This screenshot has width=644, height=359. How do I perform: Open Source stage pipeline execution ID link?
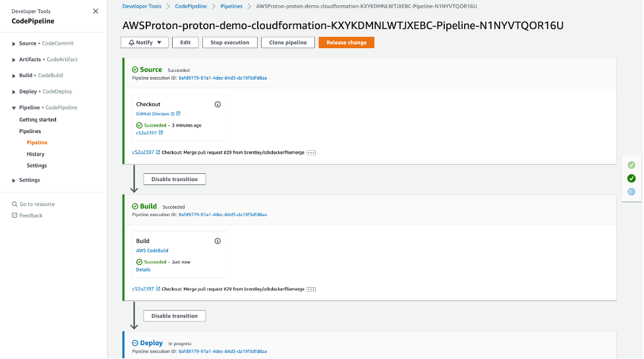click(x=223, y=78)
